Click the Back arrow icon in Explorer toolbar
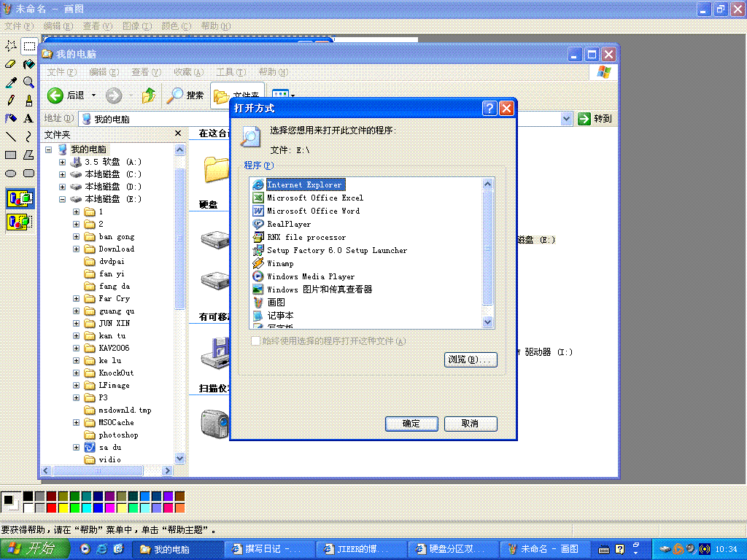Screen dimensions: 747x560 [55, 96]
